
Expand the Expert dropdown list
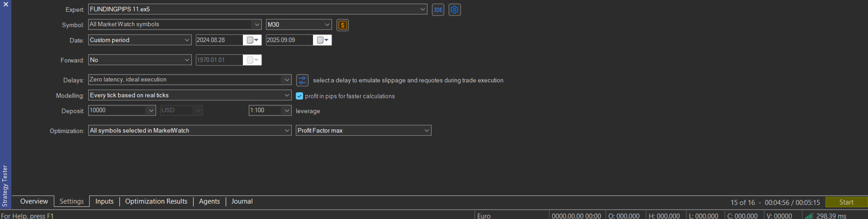pyautogui.click(x=422, y=9)
